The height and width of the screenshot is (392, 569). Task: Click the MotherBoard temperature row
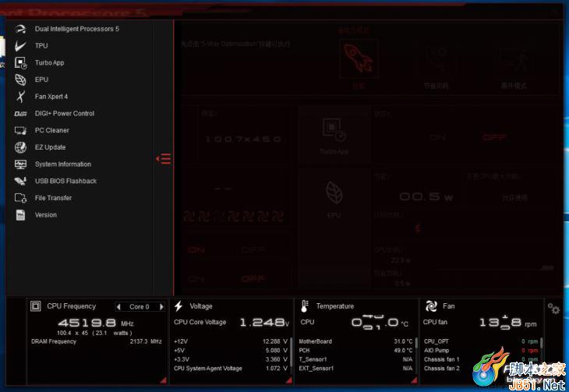coord(355,341)
